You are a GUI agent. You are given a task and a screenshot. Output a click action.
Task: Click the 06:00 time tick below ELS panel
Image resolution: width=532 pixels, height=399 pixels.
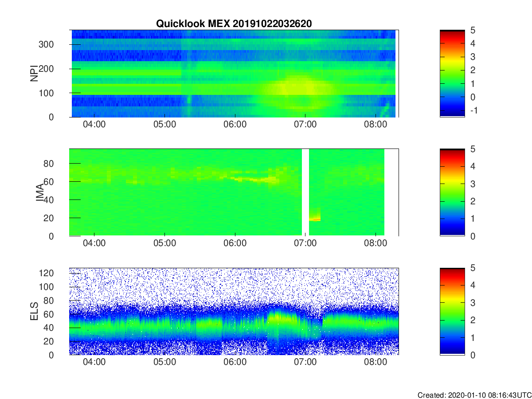click(x=235, y=362)
